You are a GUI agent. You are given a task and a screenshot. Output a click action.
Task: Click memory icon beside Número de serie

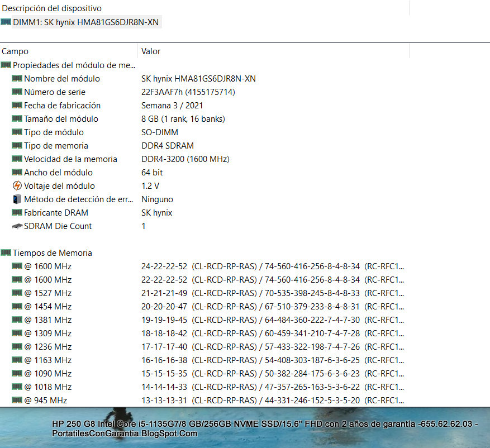click(17, 92)
